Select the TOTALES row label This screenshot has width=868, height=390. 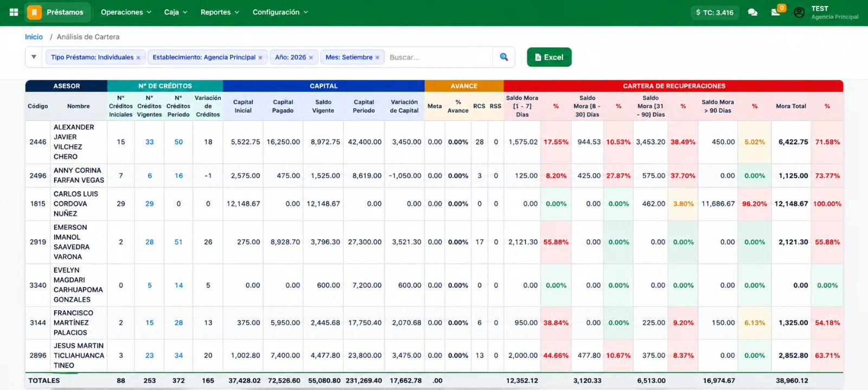(44, 381)
